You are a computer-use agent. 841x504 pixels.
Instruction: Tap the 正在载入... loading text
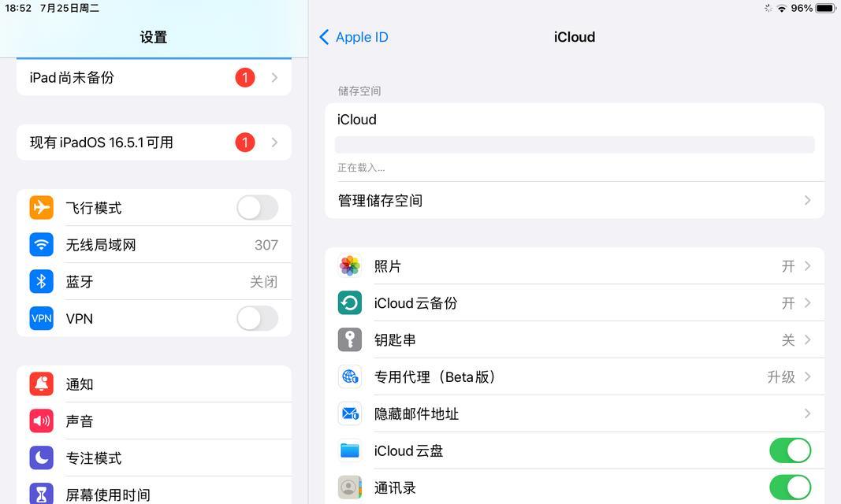coord(361,168)
